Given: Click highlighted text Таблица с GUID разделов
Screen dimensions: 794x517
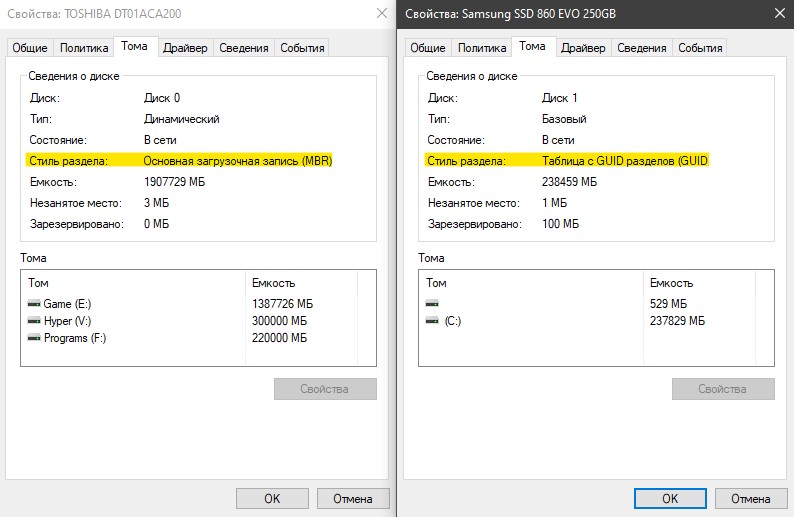Looking at the screenshot, I should click(608, 161).
